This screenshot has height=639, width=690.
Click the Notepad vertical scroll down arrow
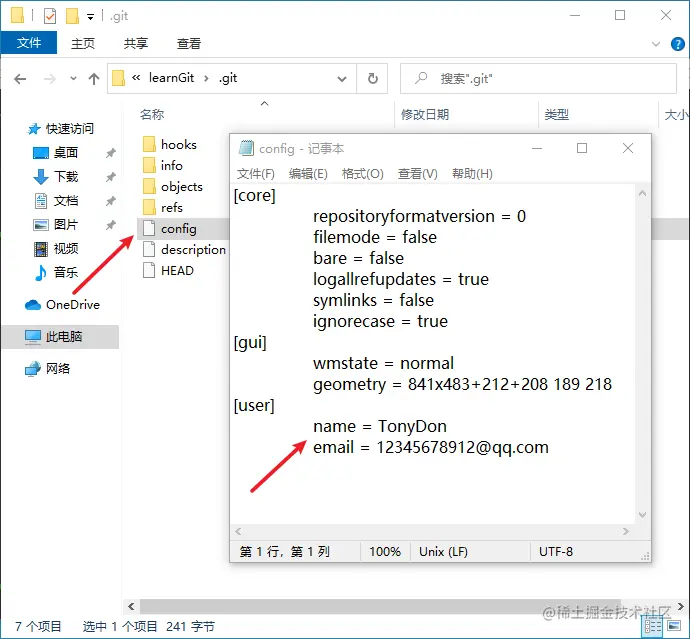[x=642, y=514]
